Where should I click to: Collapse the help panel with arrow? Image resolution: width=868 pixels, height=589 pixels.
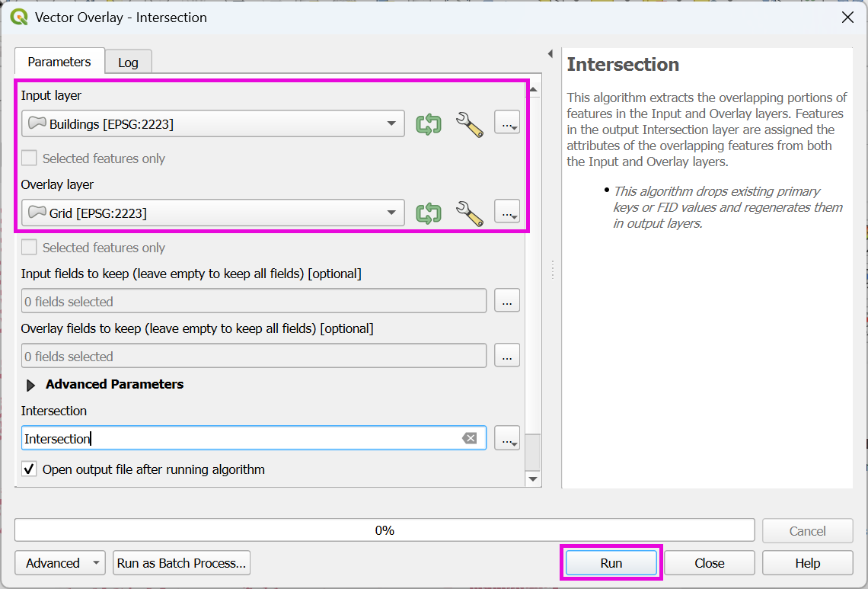coord(550,53)
